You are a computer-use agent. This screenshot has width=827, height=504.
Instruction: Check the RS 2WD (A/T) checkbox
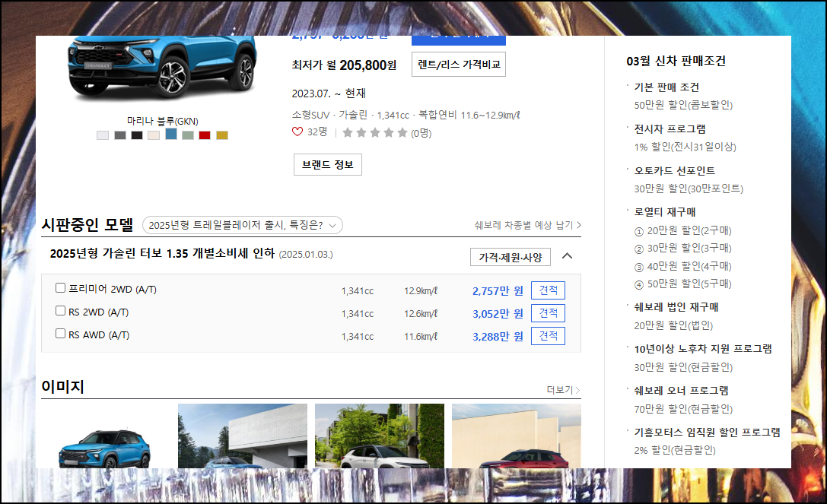pyautogui.click(x=61, y=310)
